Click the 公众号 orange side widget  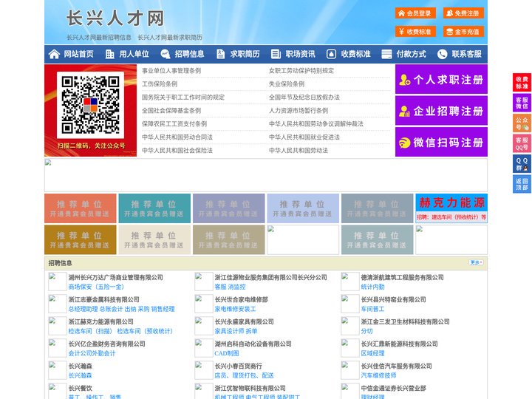pos(522,123)
